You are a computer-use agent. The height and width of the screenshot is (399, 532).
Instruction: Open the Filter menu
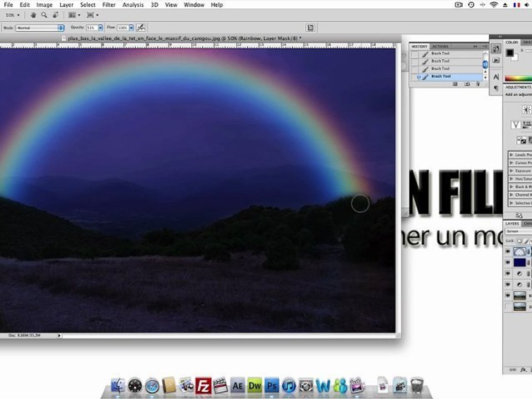point(109,5)
